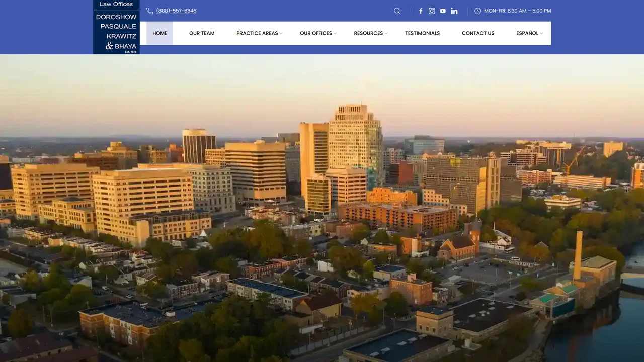Select the Home menu item
Image resolution: width=644 pixels, height=362 pixels.
160,33
